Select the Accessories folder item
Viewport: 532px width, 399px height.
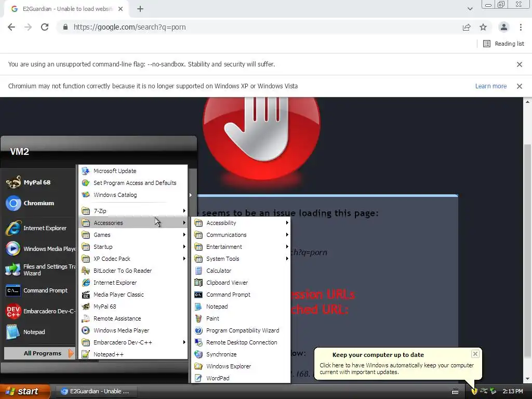pos(133,223)
